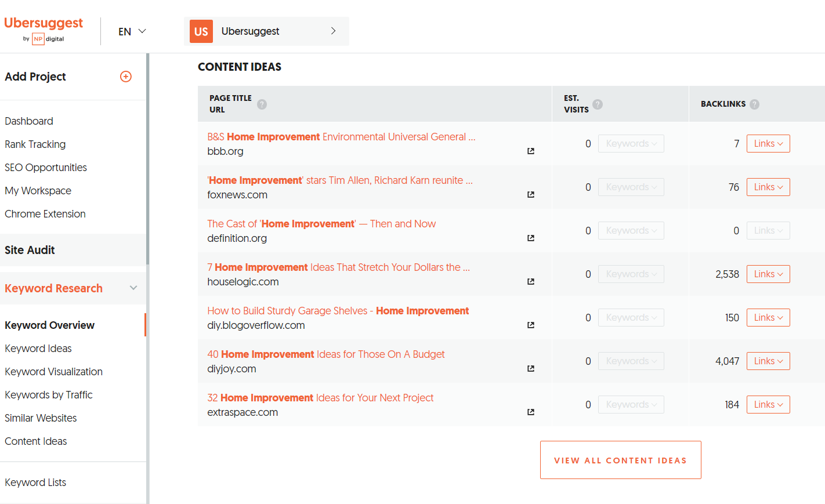
Task: Open SEO Opportunities in sidebar
Action: tap(46, 168)
